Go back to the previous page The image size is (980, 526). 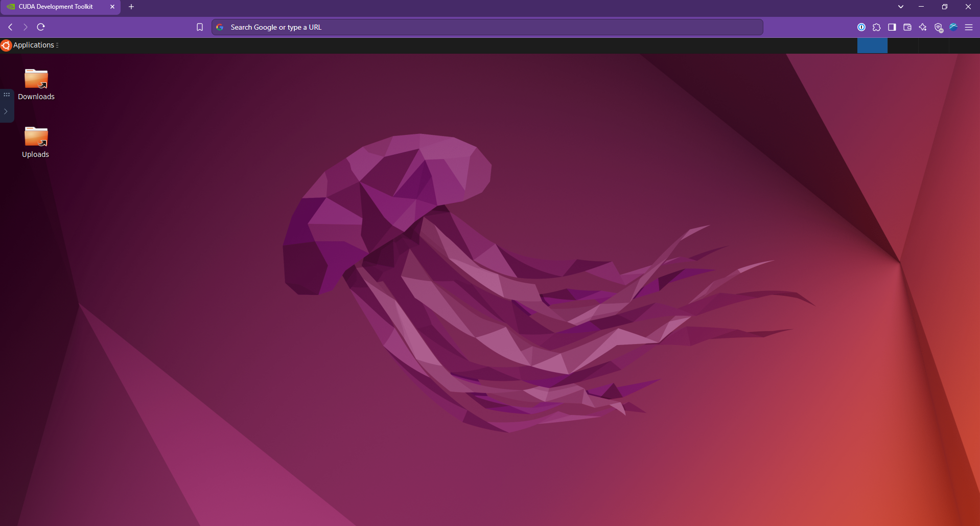coord(10,27)
